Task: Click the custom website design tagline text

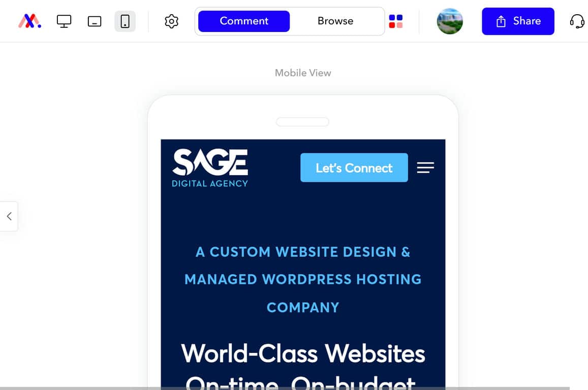Action: 303,279
